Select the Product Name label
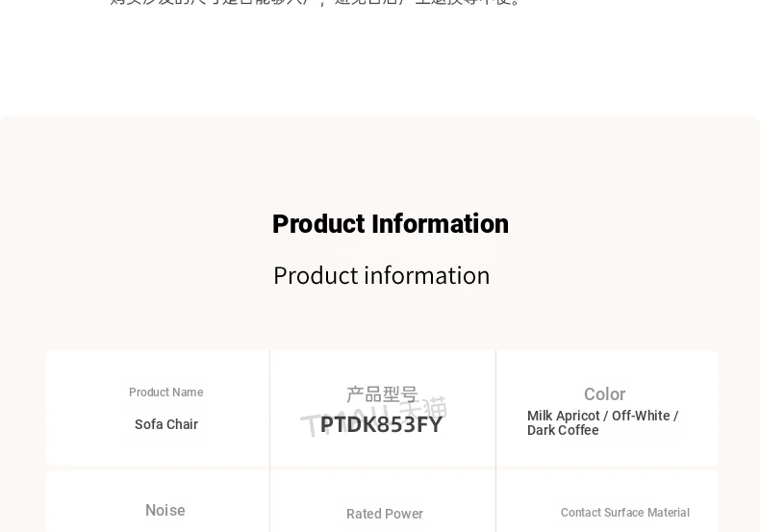760x532 pixels. [165, 393]
